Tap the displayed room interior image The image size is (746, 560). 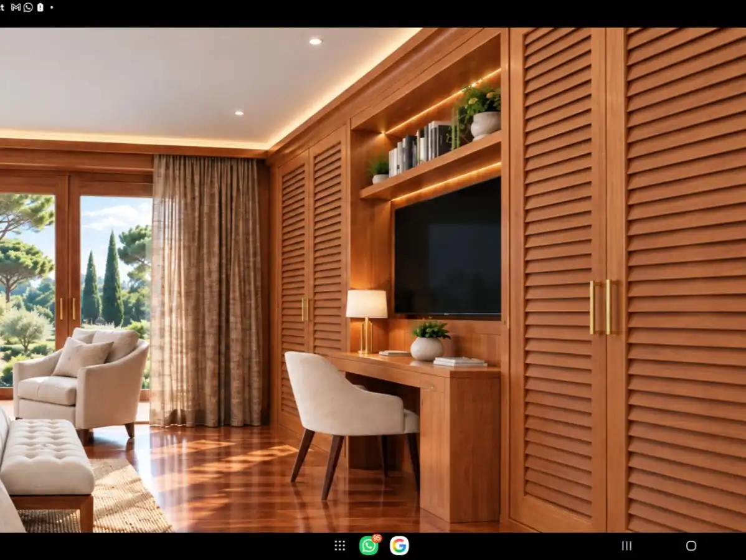(373, 280)
